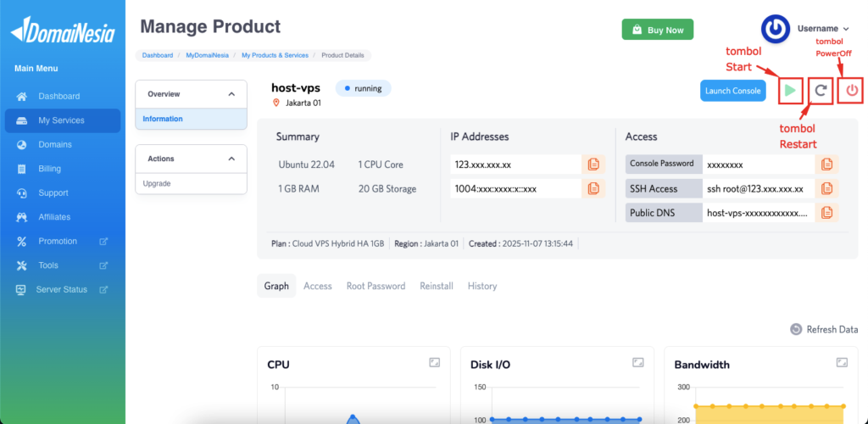This screenshot has height=424, width=868.
Task: Click the Domains label in Main Menu
Action: (55, 144)
